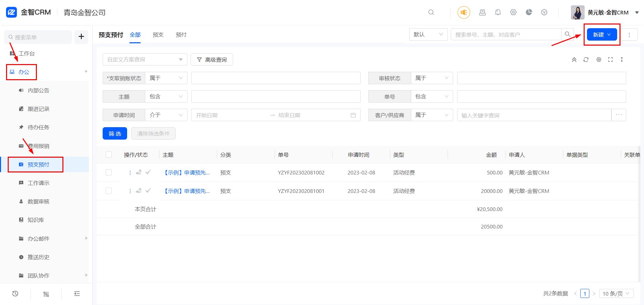
Task: Check the row checkbox for YZYF202302081002
Action: [109, 172]
